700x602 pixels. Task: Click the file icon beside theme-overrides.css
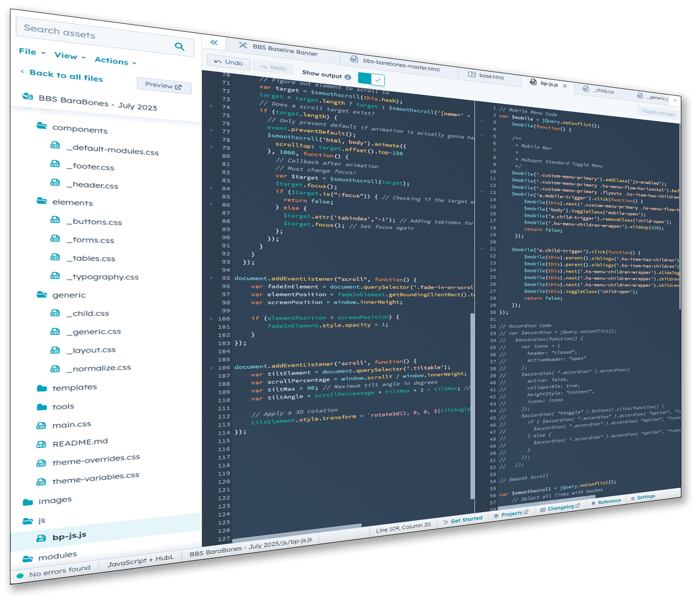click(x=41, y=463)
